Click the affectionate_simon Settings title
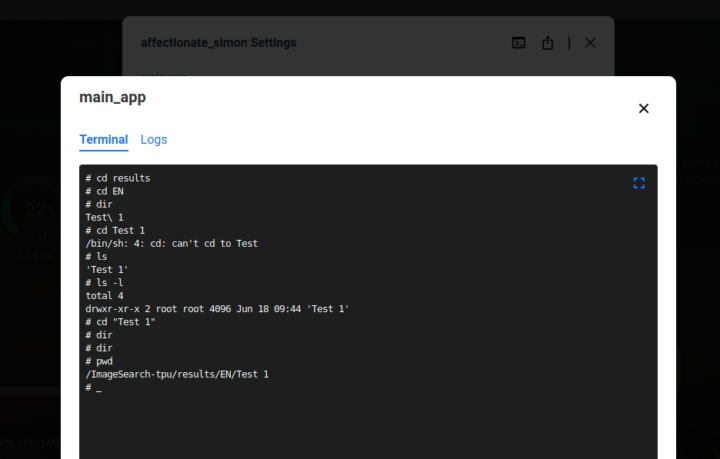Viewport: 720px width, 459px height. pos(219,43)
